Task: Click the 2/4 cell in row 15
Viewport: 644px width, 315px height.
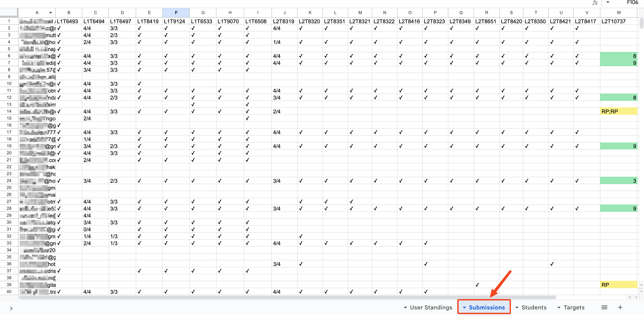Action: (95, 118)
